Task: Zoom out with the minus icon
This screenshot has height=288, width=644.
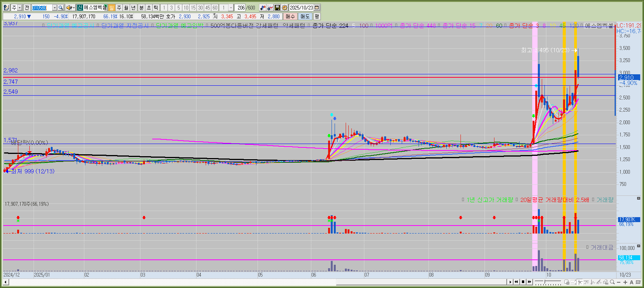Action: pos(619,282)
